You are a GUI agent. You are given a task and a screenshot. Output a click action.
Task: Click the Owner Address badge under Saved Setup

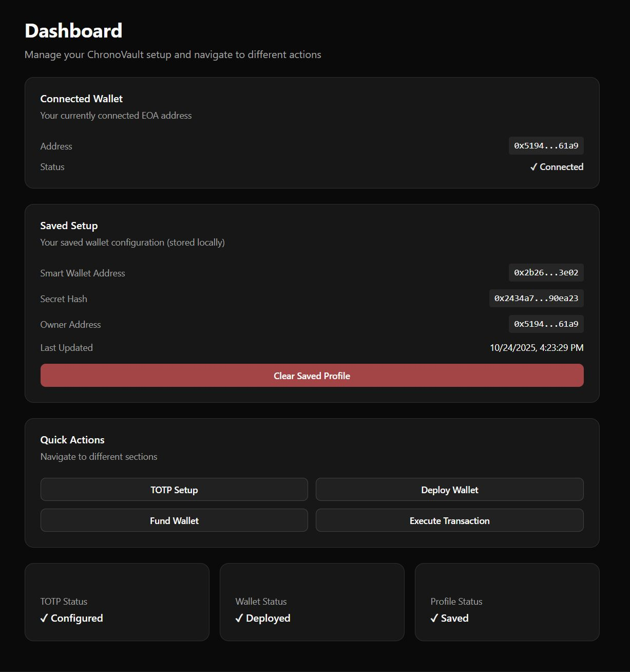546,324
